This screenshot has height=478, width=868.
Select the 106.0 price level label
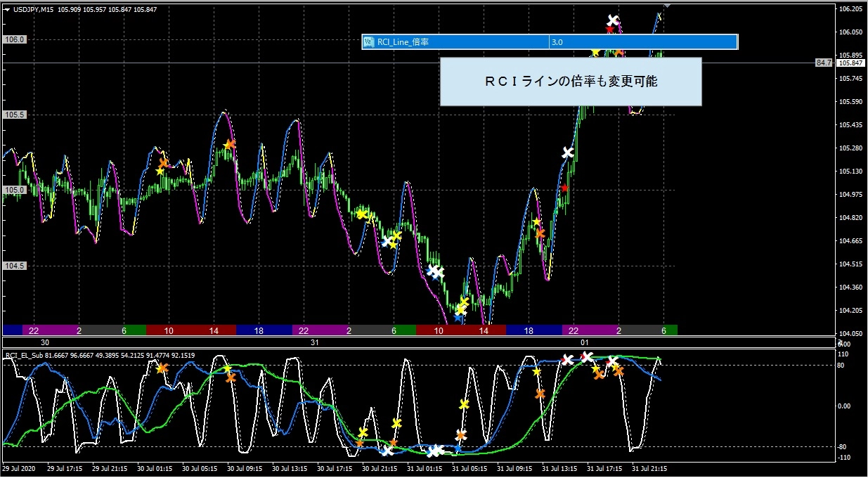15,40
